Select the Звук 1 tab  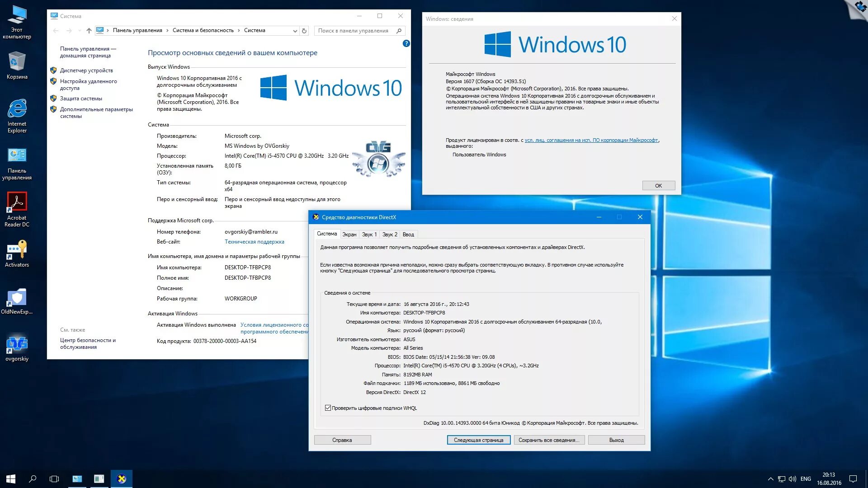[369, 235]
